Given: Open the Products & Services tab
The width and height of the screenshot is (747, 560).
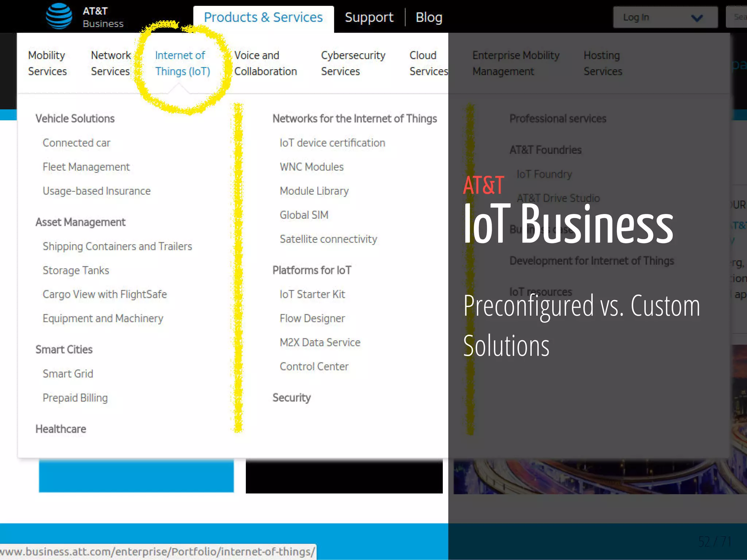Looking at the screenshot, I should (263, 17).
